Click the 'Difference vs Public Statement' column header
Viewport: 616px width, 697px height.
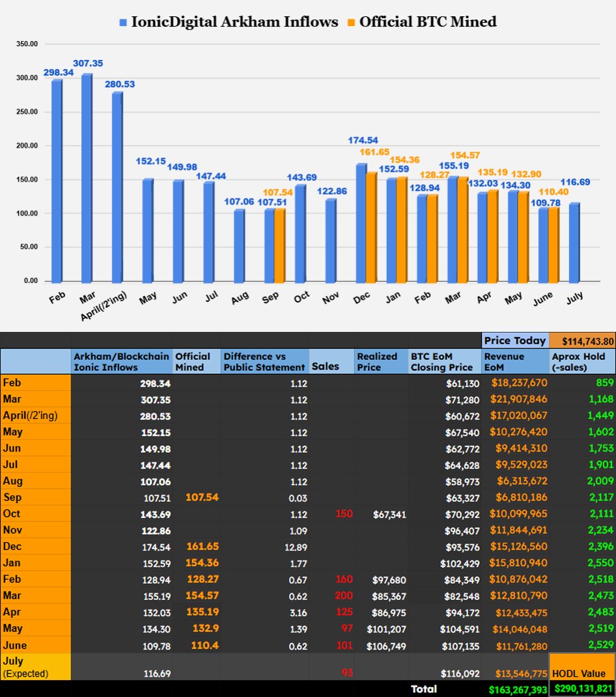[x=264, y=361]
